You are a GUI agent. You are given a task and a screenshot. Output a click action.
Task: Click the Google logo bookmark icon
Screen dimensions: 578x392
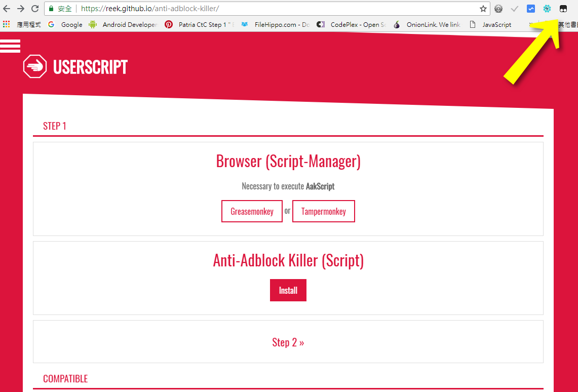click(x=51, y=24)
